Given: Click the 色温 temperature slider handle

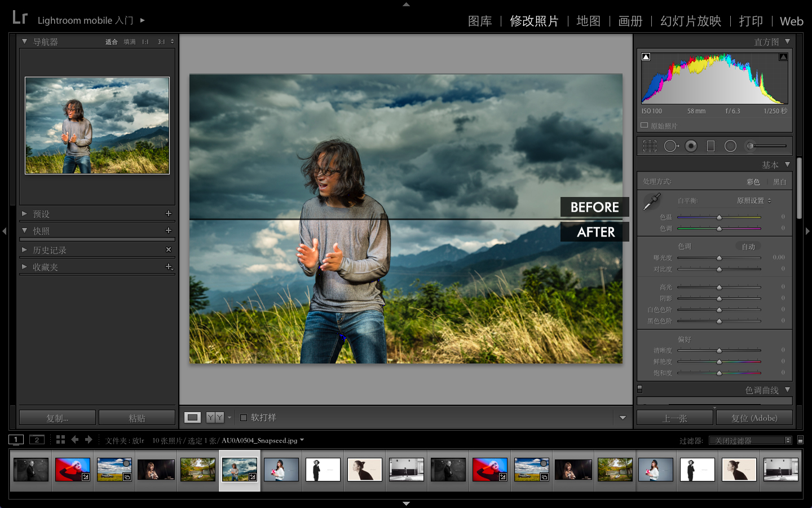Looking at the screenshot, I should [x=719, y=217].
